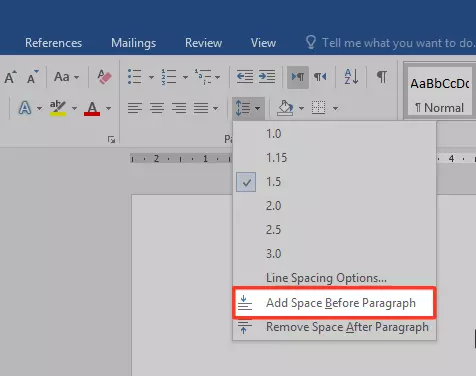Image resolution: width=476 pixels, height=376 pixels.
Task: Set line spacing to 2.5
Action: pyautogui.click(x=334, y=230)
